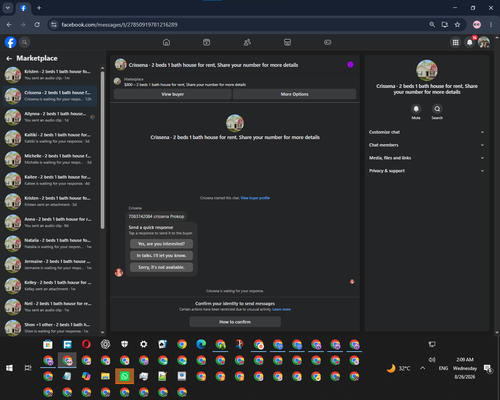Image resolution: width=500 pixels, height=400 pixels.
Task: Click More Options button
Action: pyautogui.click(x=294, y=94)
